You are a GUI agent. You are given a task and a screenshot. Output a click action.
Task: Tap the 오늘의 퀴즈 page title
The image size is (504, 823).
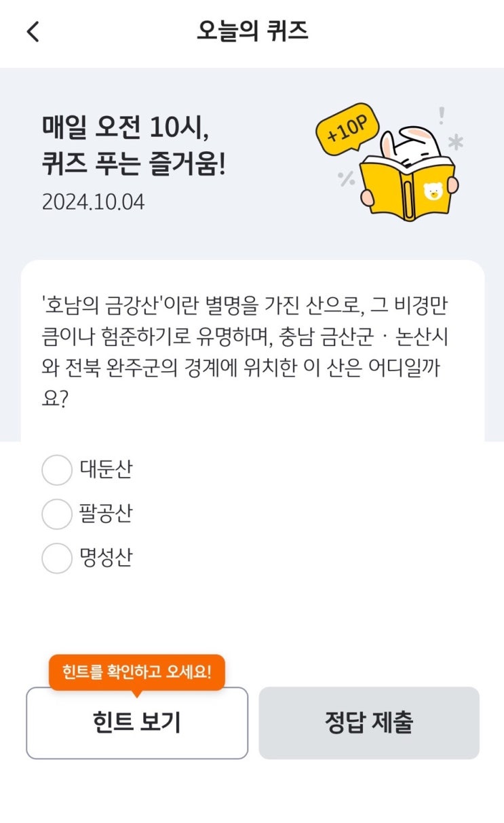point(252,31)
